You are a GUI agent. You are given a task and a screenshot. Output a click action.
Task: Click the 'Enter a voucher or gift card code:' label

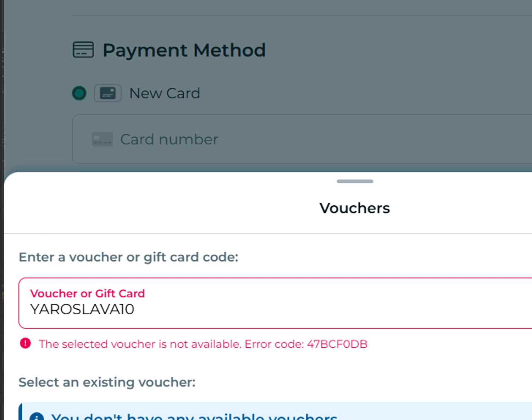tap(128, 257)
